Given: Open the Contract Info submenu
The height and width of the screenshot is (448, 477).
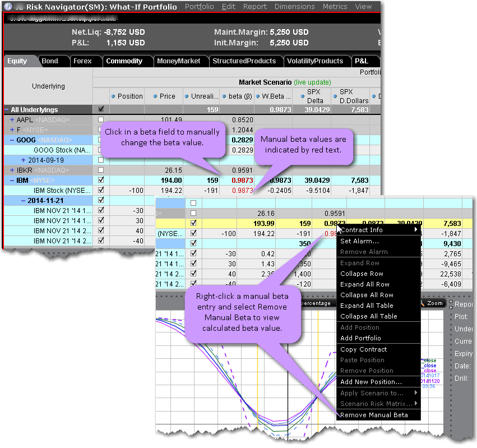Looking at the screenshot, I should [x=363, y=230].
